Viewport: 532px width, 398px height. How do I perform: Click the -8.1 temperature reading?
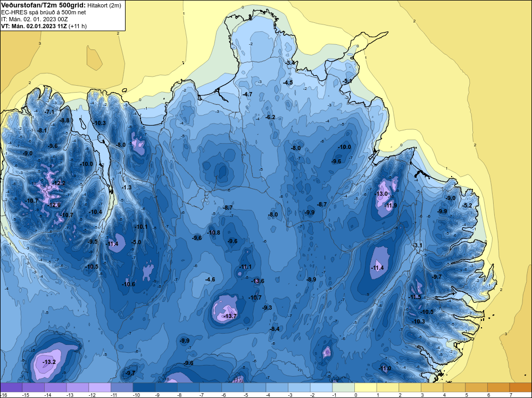point(42,131)
